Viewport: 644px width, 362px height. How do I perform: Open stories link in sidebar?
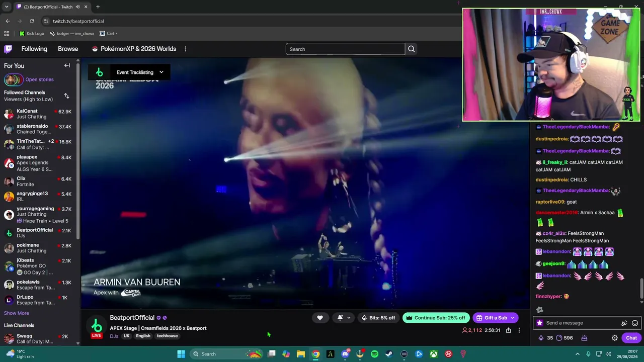tap(39, 79)
